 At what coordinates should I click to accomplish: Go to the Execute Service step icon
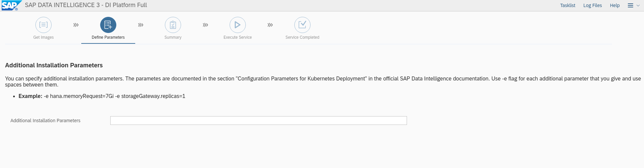click(x=238, y=25)
